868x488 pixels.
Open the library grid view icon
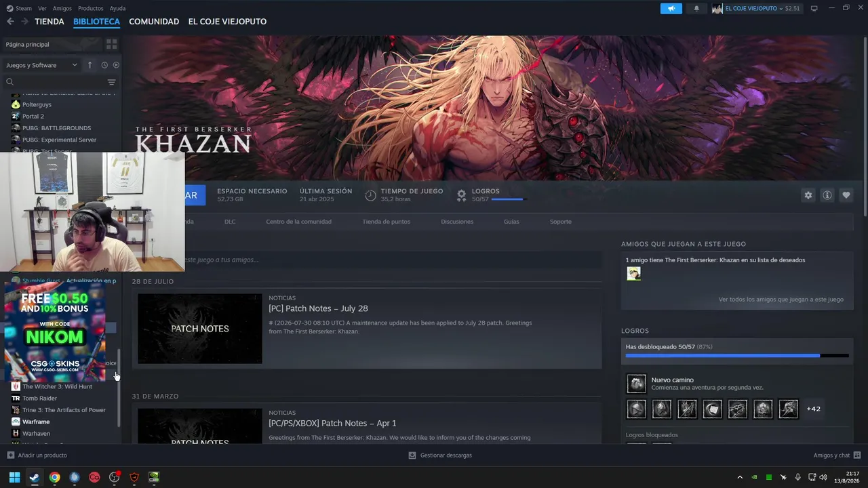click(x=112, y=44)
